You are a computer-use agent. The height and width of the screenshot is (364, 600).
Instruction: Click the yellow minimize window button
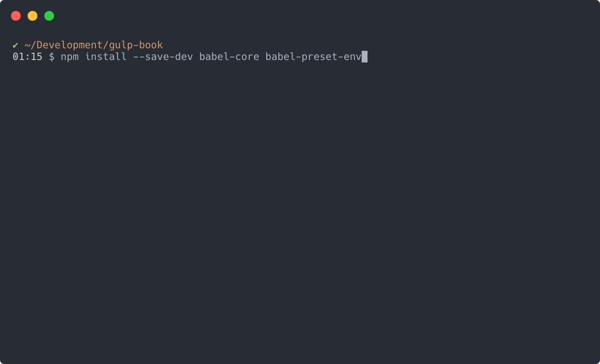[x=32, y=16]
